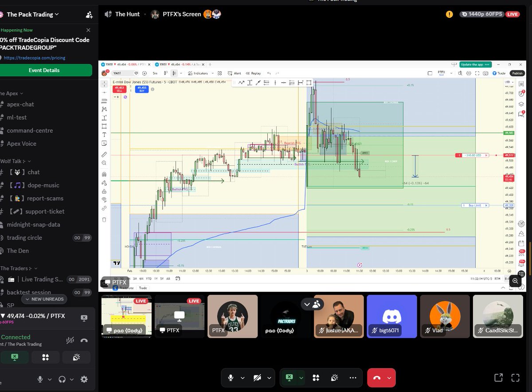Screen dimensions: 532x392
Task: Open soundboard icon in bottom call controls
Action: pyautogui.click(x=335, y=378)
